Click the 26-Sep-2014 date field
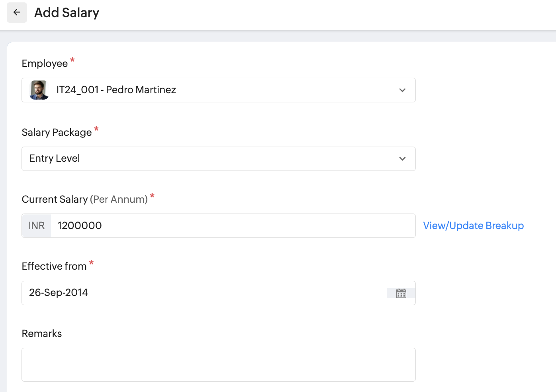This screenshot has width=556, height=392. pos(199,293)
